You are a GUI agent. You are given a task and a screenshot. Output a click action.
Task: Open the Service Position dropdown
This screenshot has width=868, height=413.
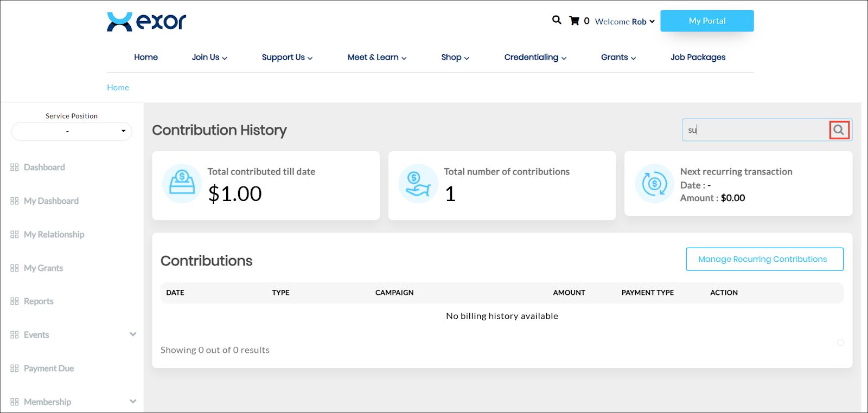pyautogui.click(x=72, y=131)
